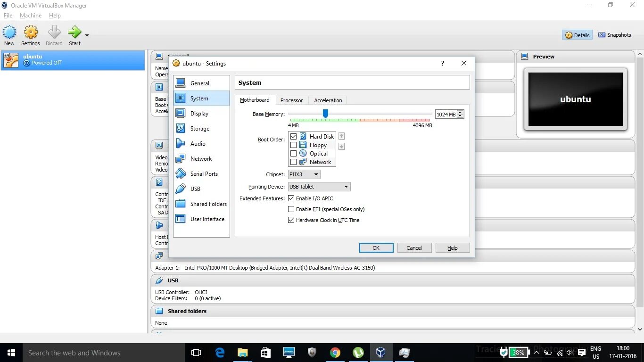The height and width of the screenshot is (362, 644).
Task: Select Display in settings sidebar
Action: pyautogui.click(x=201, y=114)
